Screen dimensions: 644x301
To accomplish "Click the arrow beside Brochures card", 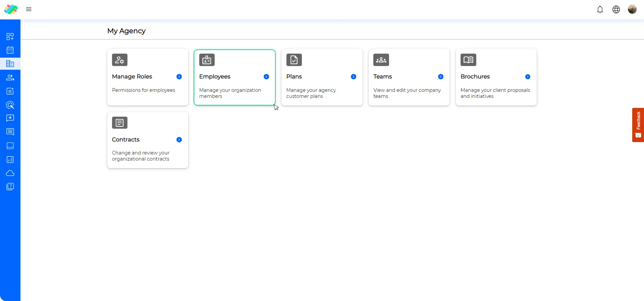I will [x=528, y=77].
